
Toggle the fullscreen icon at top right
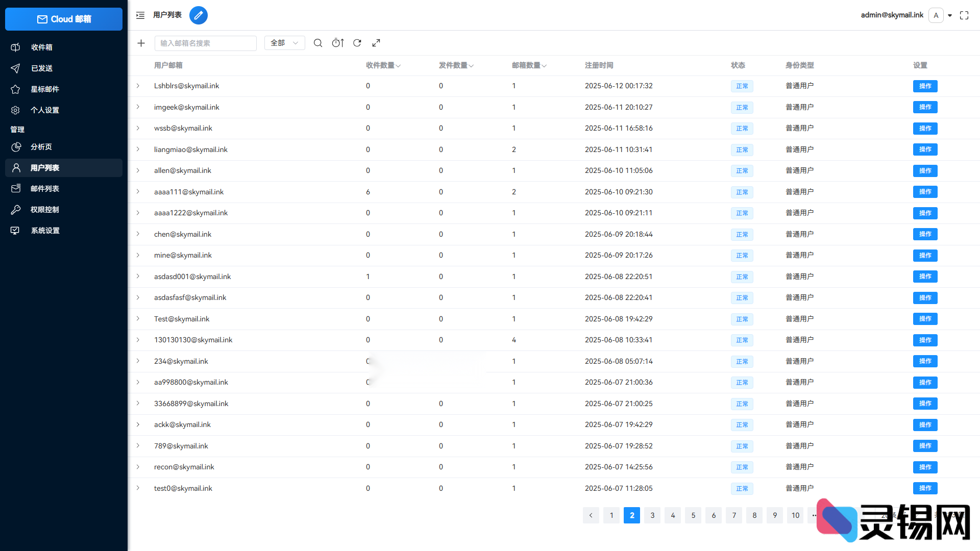(x=964, y=15)
